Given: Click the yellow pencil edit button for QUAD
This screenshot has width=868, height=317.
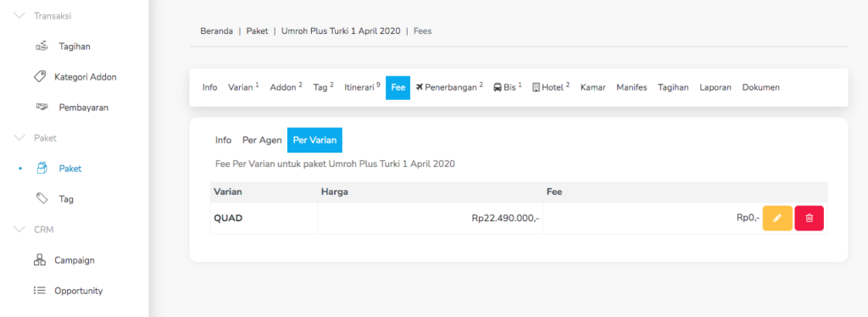Looking at the screenshot, I should point(777,218).
